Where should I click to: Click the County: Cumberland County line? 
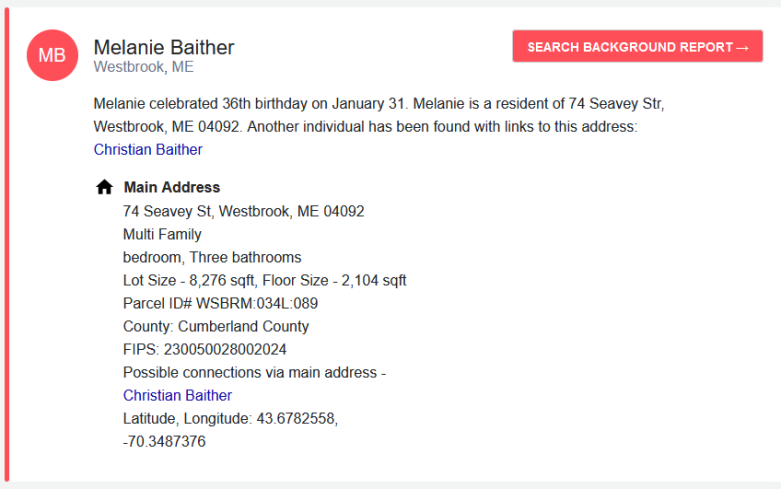click(216, 326)
